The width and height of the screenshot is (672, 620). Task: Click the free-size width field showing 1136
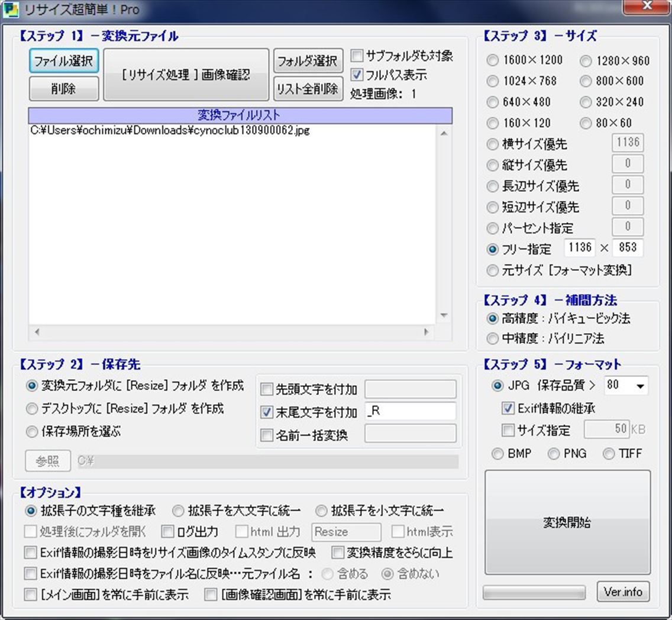(x=579, y=248)
